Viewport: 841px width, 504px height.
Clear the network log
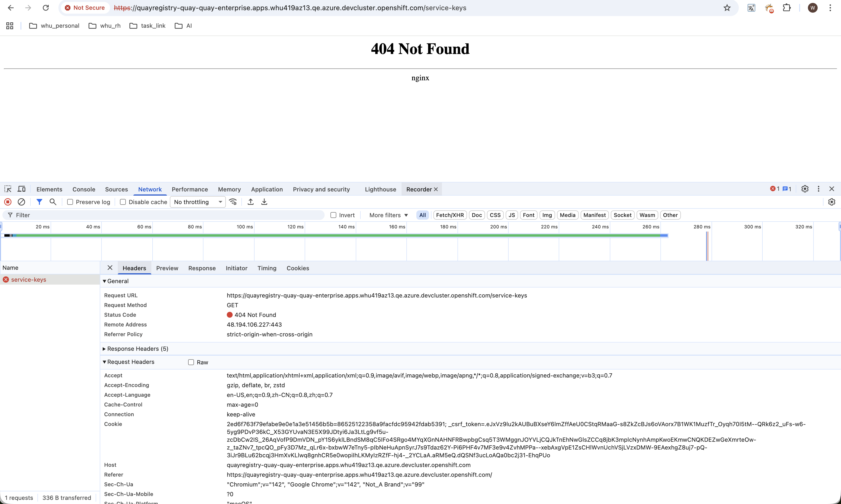[x=21, y=202]
